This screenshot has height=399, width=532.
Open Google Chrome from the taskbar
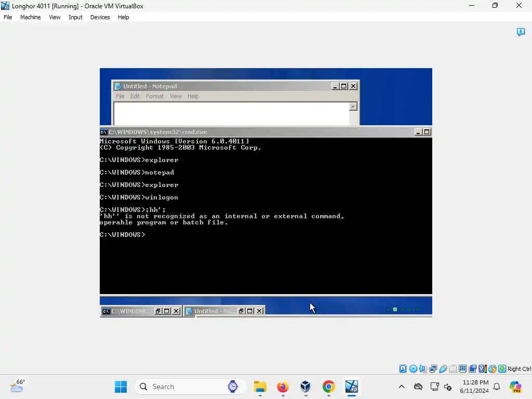click(x=328, y=387)
